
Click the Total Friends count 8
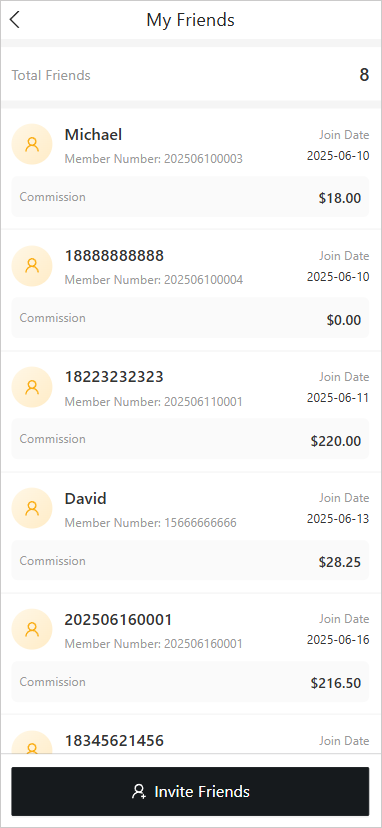[x=364, y=75]
